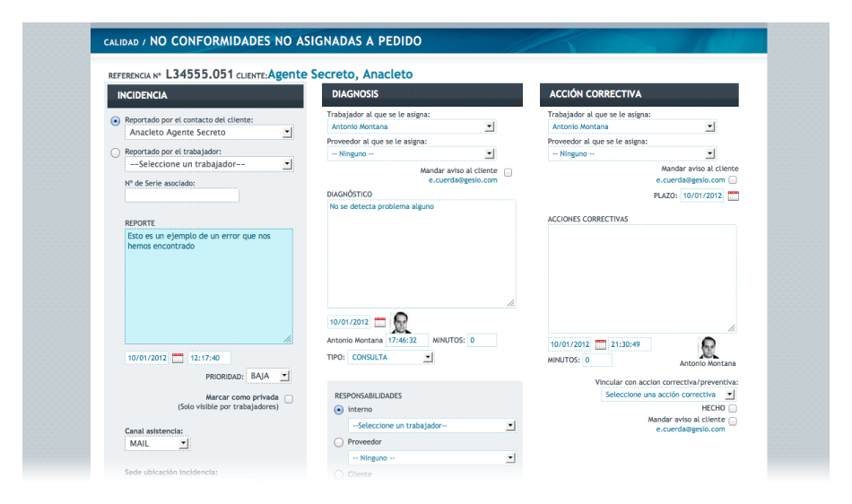
Task: Enable "Mandar aviso al cliente" checkbox above PLAZO
Action: [x=733, y=179]
